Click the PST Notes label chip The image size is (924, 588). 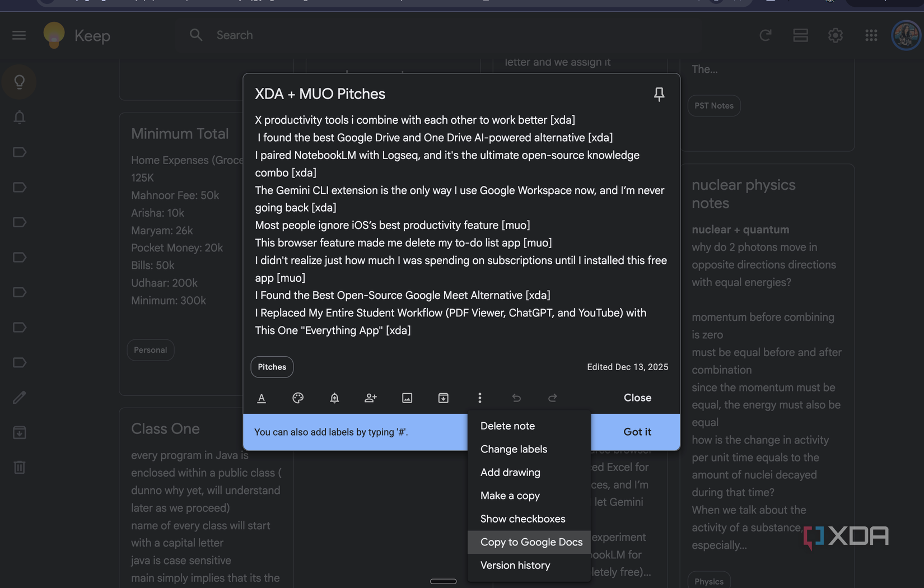pyautogui.click(x=714, y=106)
